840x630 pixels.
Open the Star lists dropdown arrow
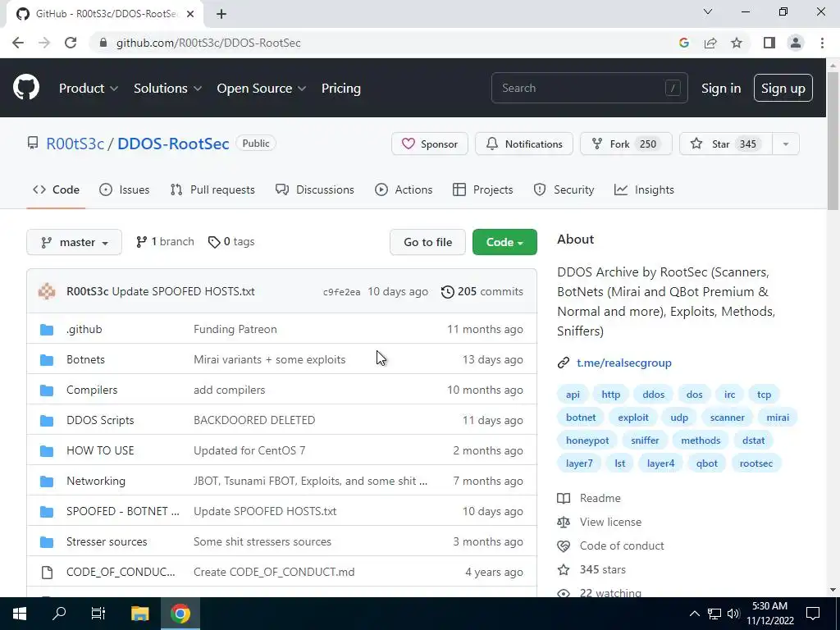pos(785,144)
